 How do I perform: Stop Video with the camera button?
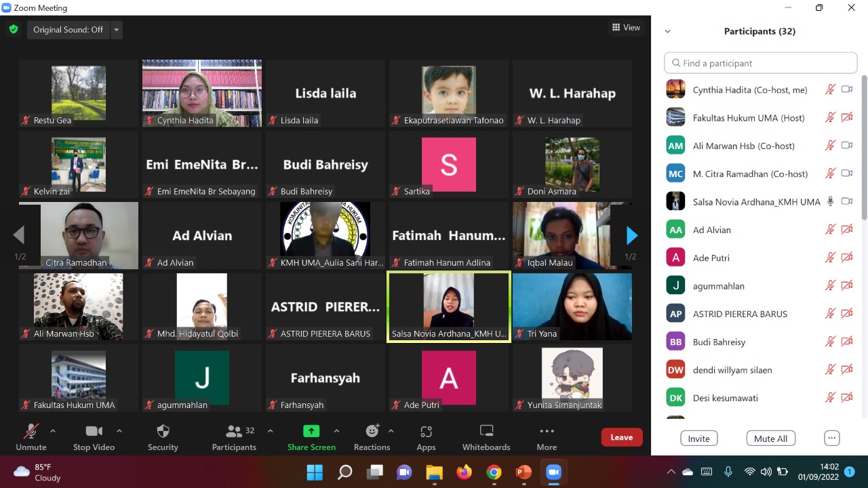94,437
